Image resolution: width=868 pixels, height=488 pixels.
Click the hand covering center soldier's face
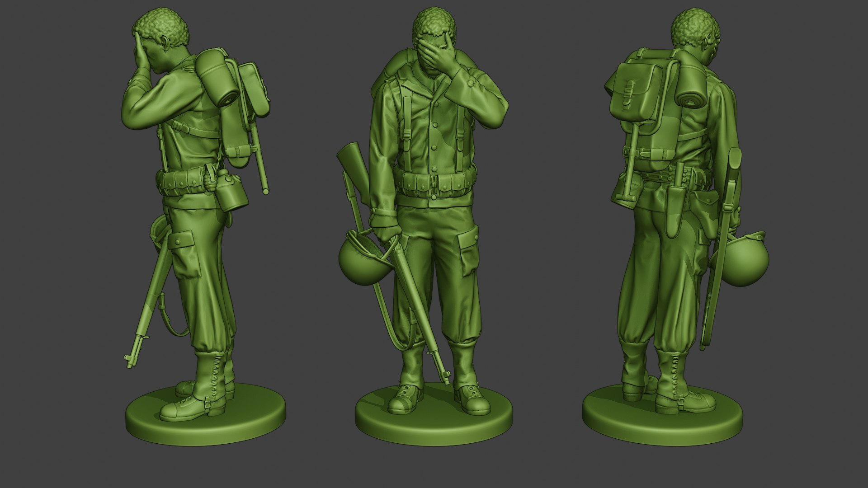pyautogui.click(x=436, y=52)
